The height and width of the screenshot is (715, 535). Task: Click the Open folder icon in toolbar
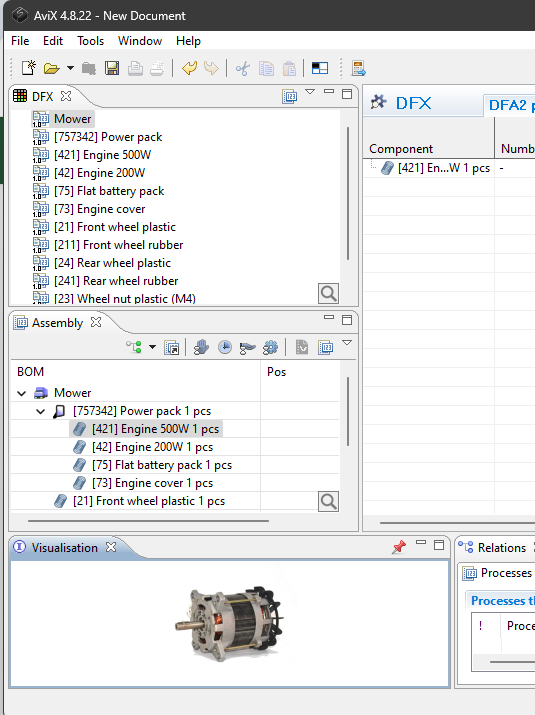(x=52, y=68)
